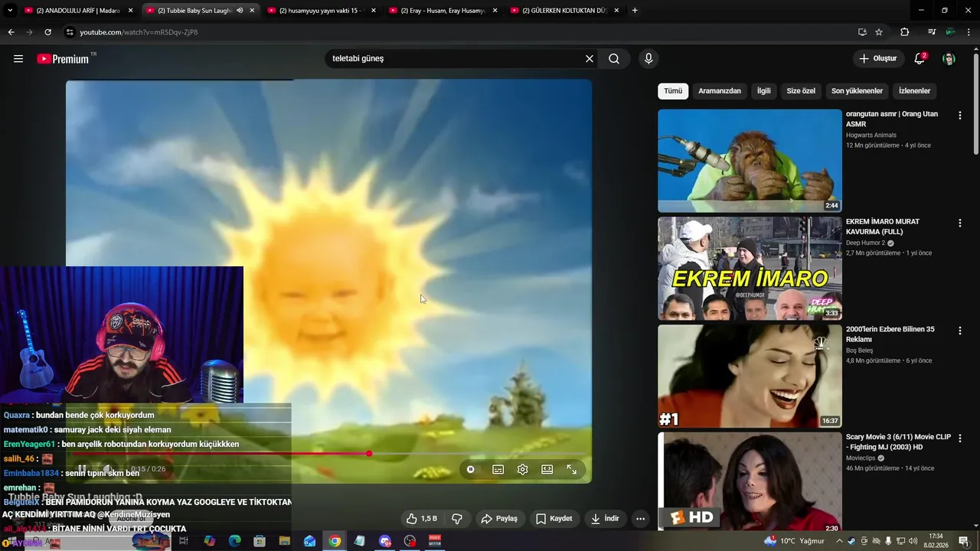Open options for Scary Movie 3 clip
980x551 pixels.
click(x=959, y=439)
